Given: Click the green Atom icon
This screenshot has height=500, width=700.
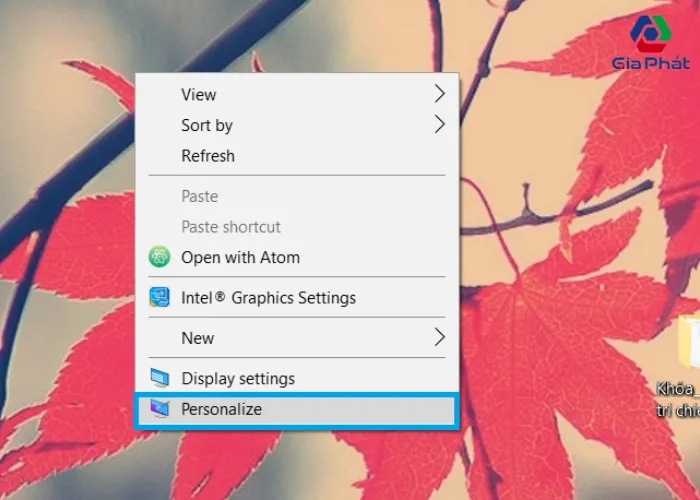Looking at the screenshot, I should [x=159, y=257].
